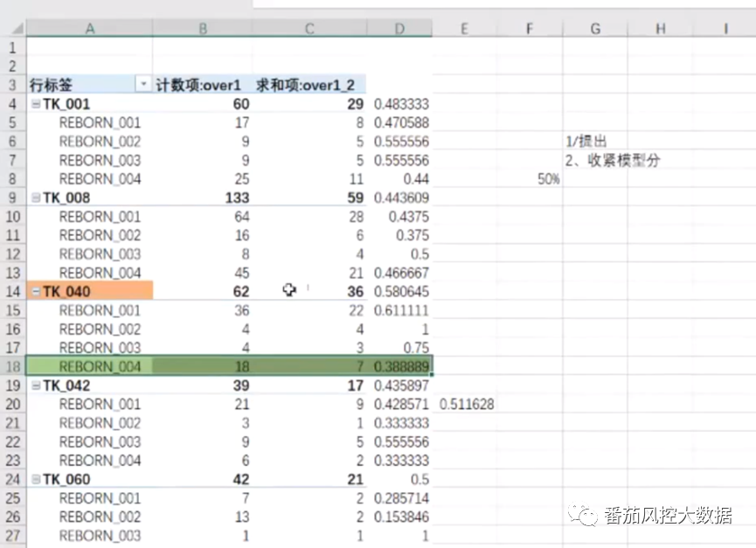Select column D header

tap(399, 29)
